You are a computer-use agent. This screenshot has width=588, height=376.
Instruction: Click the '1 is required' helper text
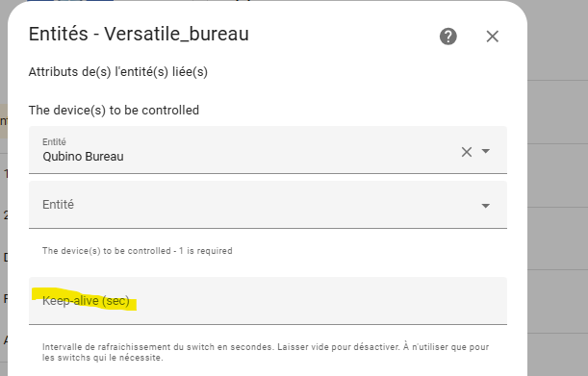tap(206, 251)
